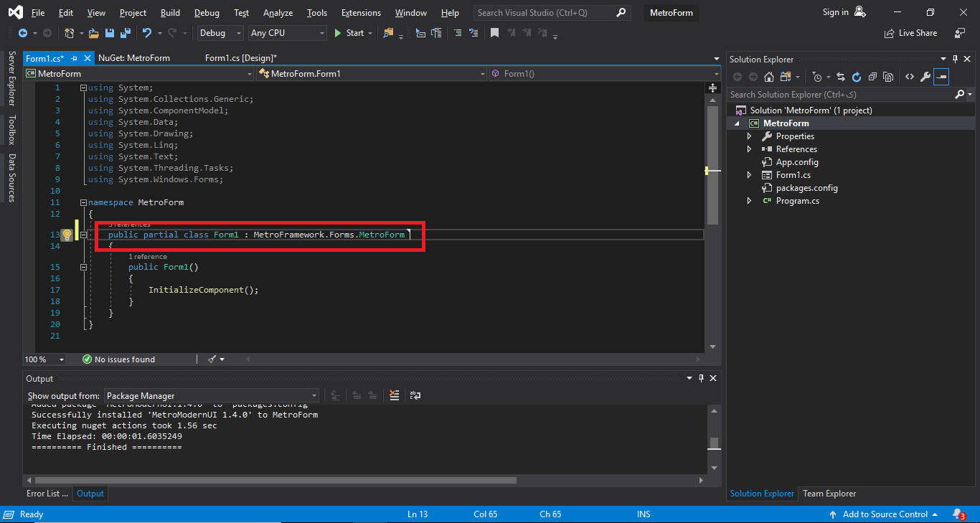Open Properties via the wrench toolbar icon

(925, 77)
